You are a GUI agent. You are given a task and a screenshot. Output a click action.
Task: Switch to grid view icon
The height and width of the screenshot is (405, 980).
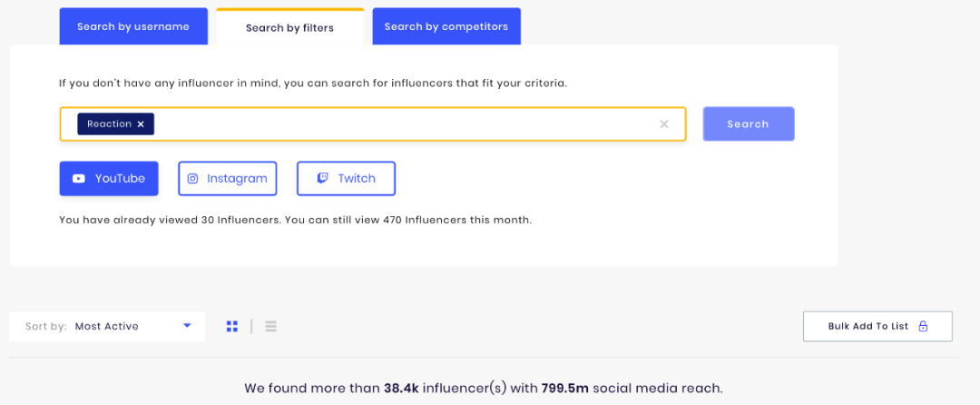[x=232, y=326]
